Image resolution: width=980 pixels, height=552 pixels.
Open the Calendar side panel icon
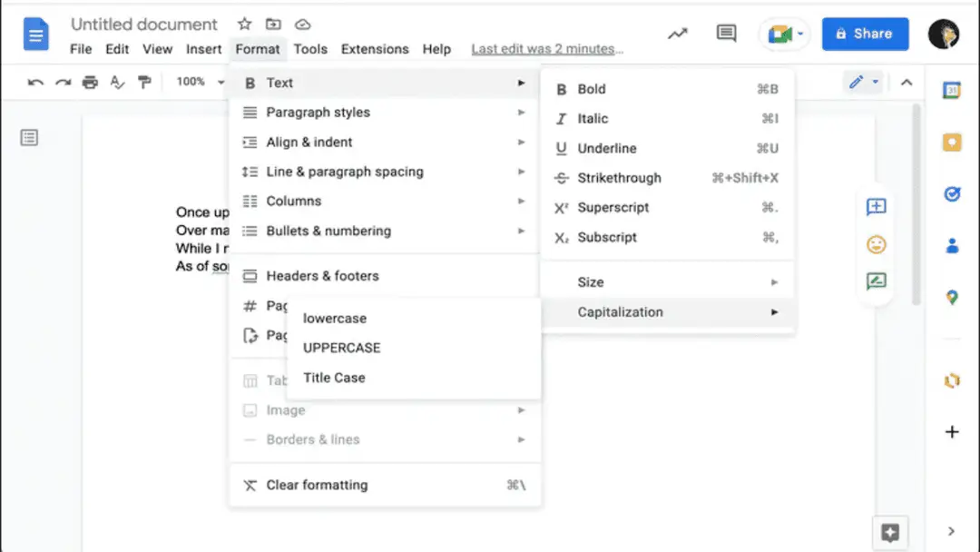tap(952, 90)
